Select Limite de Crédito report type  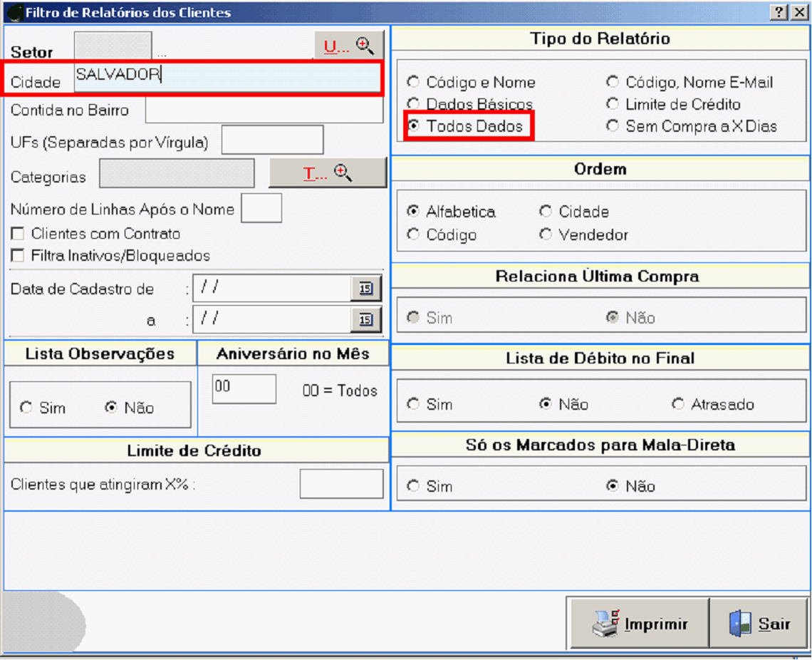point(613,105)
